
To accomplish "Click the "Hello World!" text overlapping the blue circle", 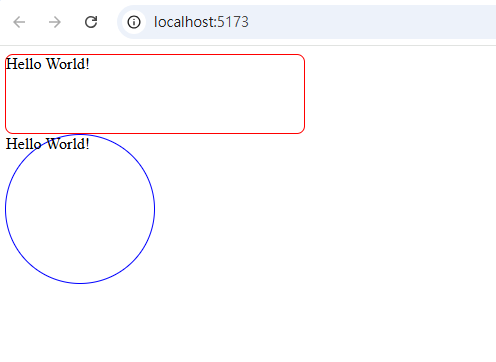I will [48, 144].
